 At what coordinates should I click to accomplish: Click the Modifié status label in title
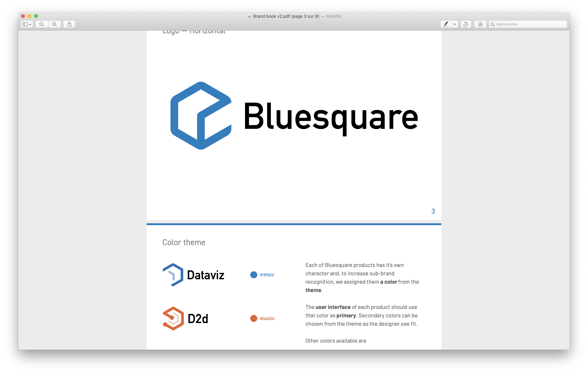pyautogui.click(x=334, y=16)
